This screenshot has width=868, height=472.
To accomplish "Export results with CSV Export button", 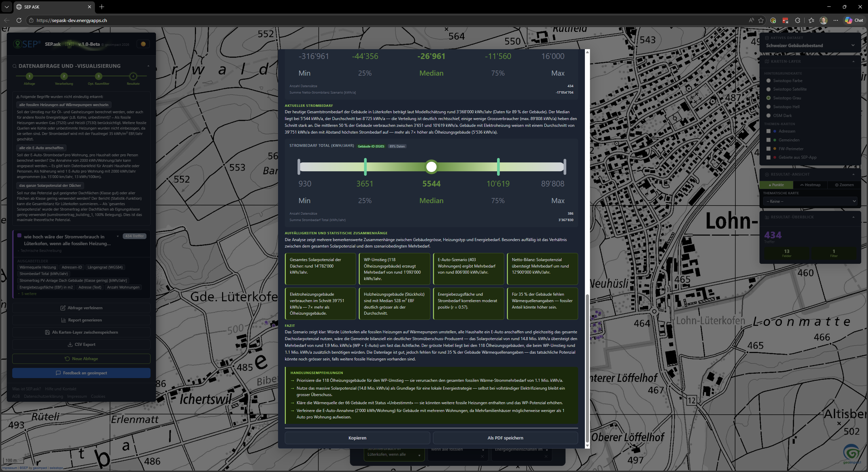I will coord(81,345).
